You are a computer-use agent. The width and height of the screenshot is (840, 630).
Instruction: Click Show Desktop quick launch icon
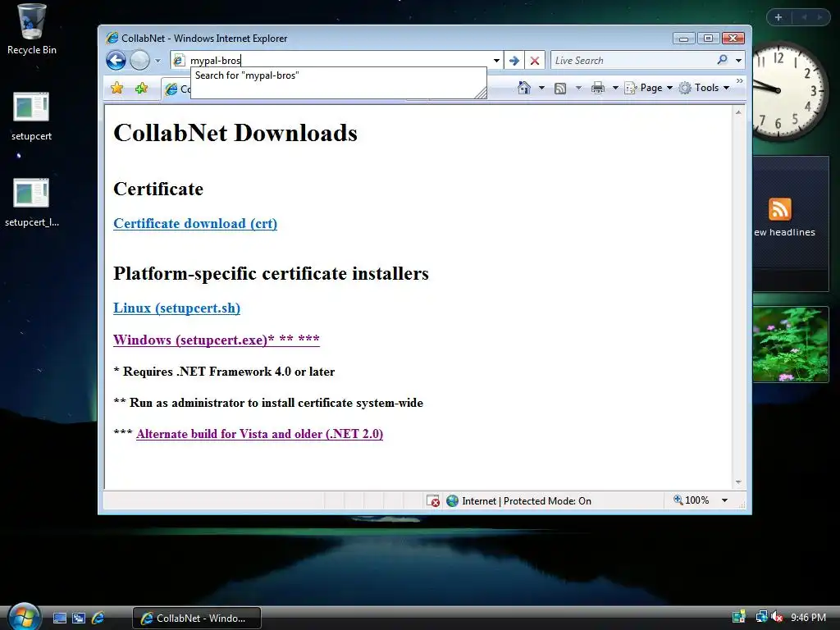click(60, 619)
